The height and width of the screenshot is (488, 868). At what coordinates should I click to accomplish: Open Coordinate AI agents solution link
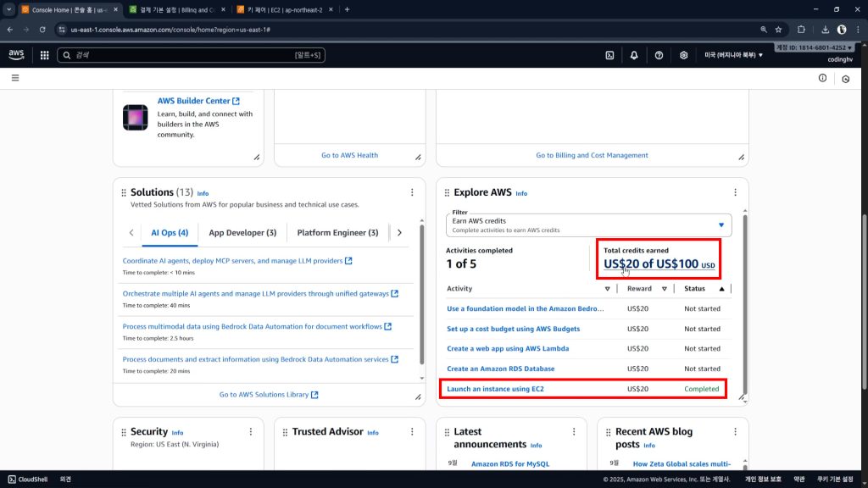237,261
